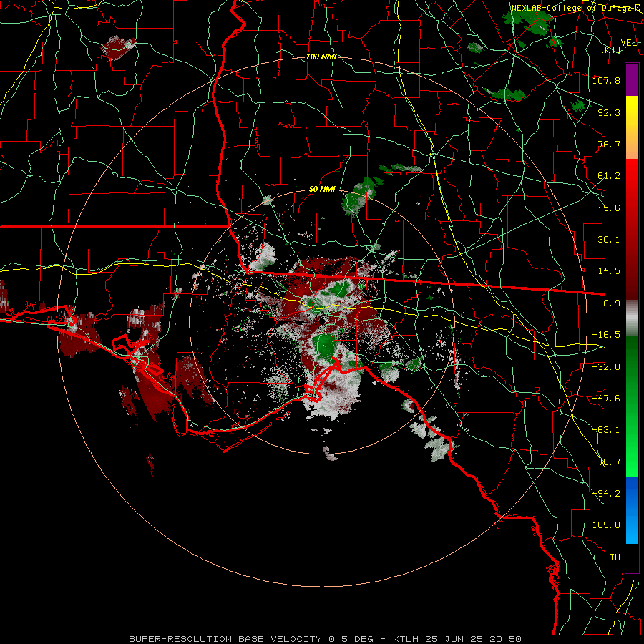Click the -63.1 velocity scale value
Screen dimensions: 644x644
606,430
